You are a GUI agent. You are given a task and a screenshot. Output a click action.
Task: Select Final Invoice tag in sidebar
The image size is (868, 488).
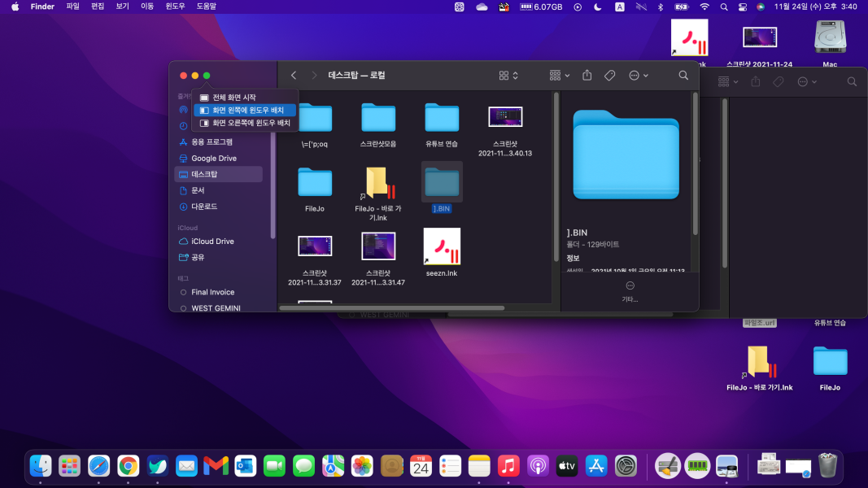tap(218, 292)
